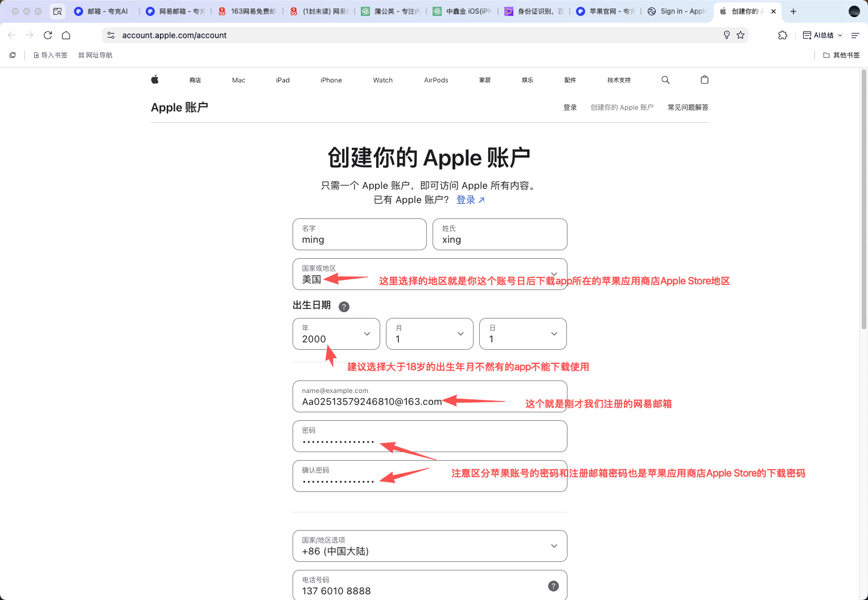Image resolution: width=868 pixels, height=600 pixels.
Task: Switch to the (1封未读) 网易 tab
Action: tap(319, 11)
